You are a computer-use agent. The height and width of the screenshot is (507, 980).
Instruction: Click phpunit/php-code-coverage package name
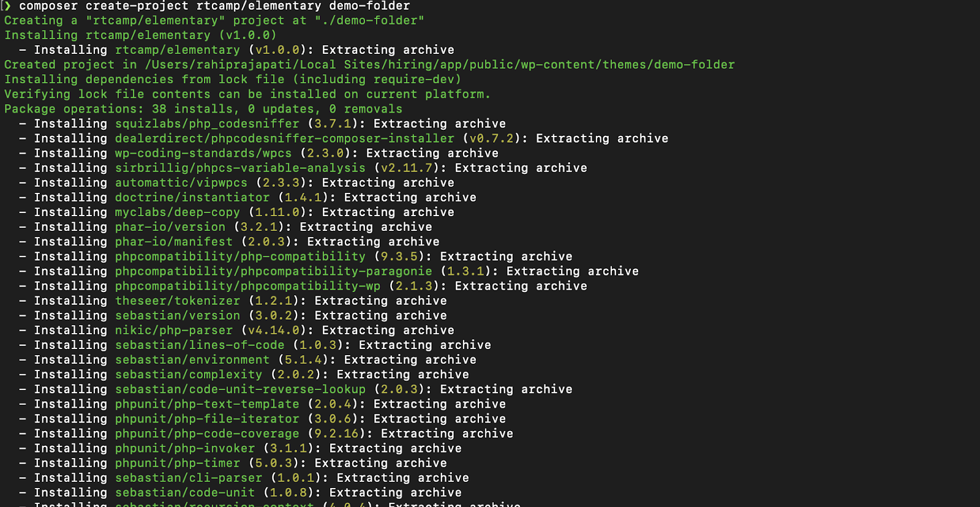(x=207, y=433)
